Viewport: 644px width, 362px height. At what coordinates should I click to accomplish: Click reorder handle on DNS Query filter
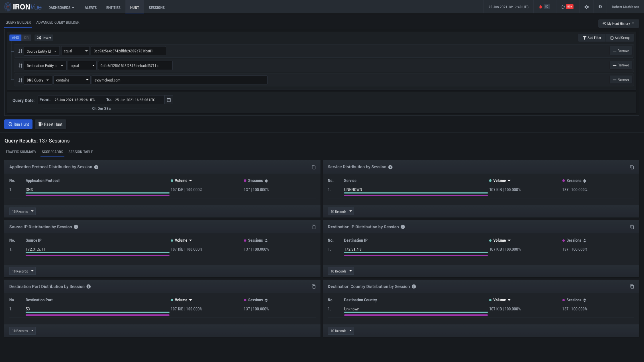(x=20, y=80)
